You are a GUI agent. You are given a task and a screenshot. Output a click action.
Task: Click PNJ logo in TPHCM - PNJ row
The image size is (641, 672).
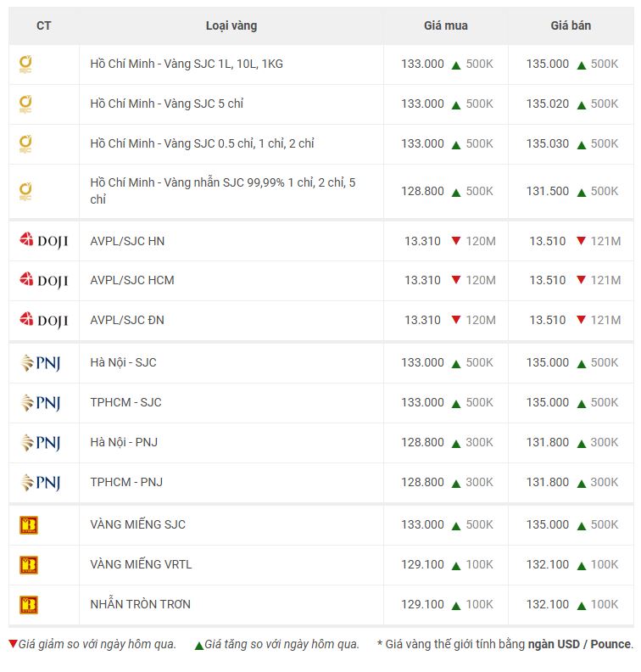pos(41,483)
